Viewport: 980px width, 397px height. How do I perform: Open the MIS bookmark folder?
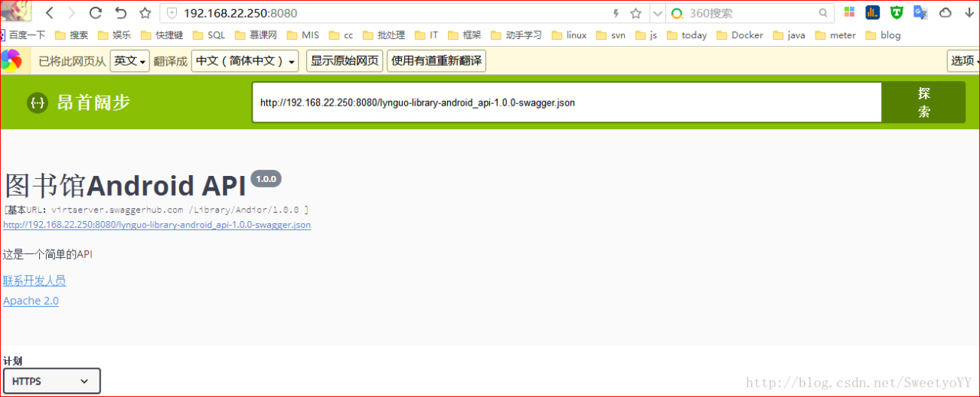pos(302,35)
